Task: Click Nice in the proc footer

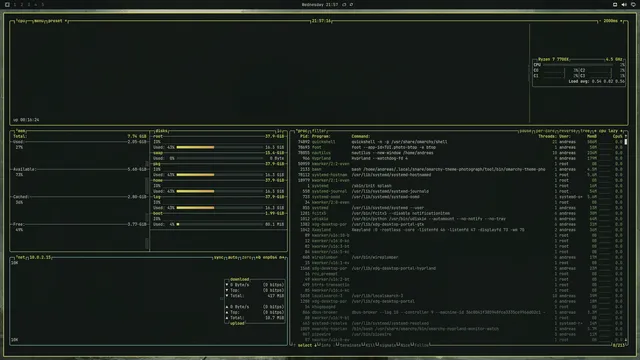Action: pos(405,346)
